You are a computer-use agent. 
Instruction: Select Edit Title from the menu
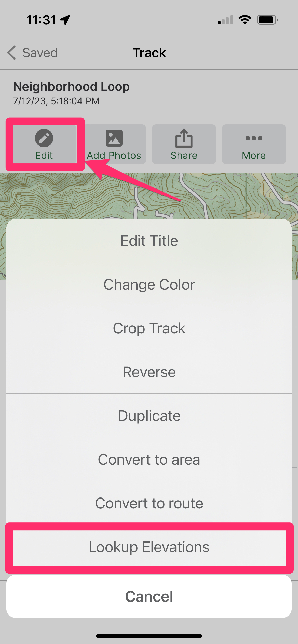(x=149, y=241)
